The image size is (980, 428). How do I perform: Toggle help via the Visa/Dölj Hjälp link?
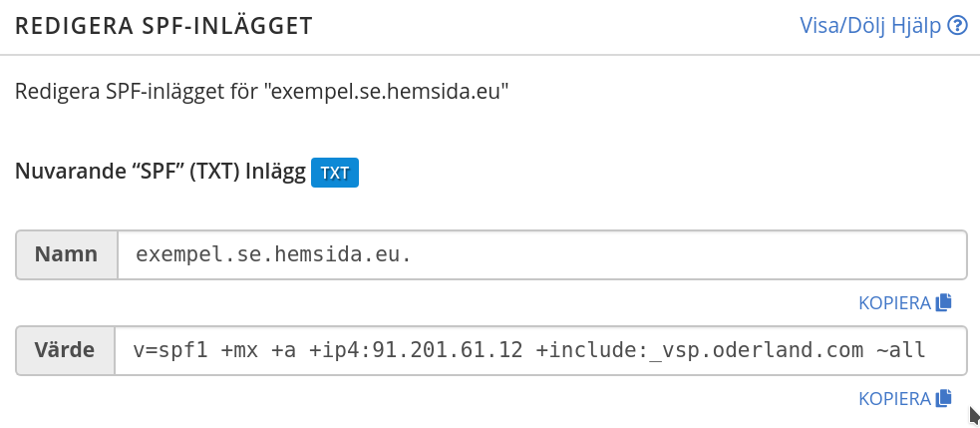(870, 26)
